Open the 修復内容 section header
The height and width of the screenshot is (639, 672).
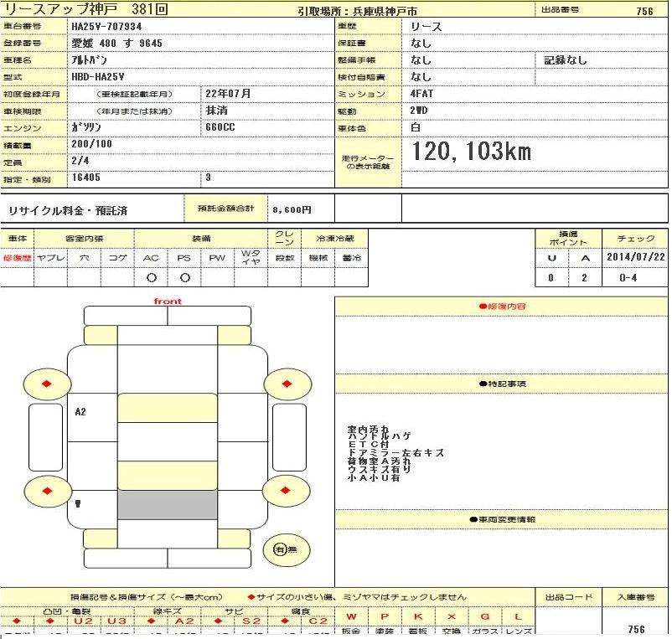click(x=502, y=307)
